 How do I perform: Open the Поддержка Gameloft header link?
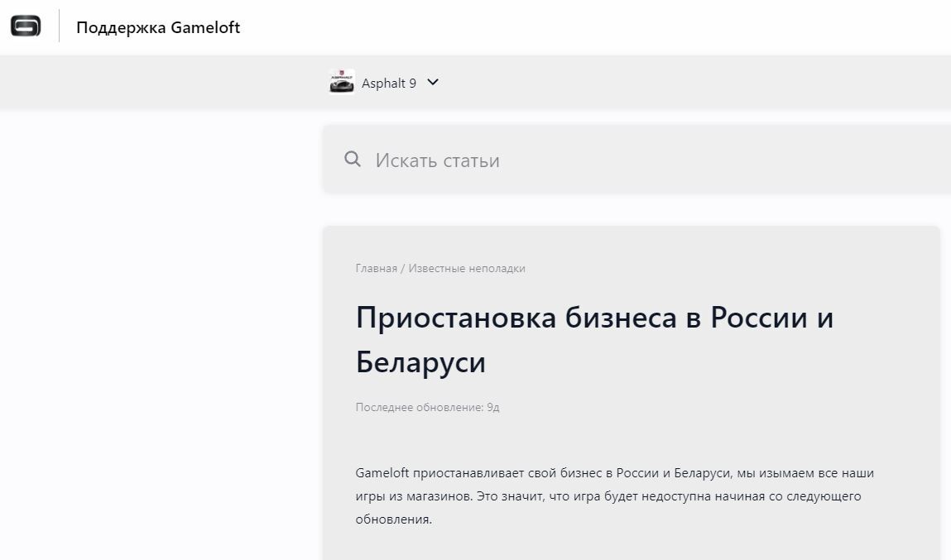point(158,27)
